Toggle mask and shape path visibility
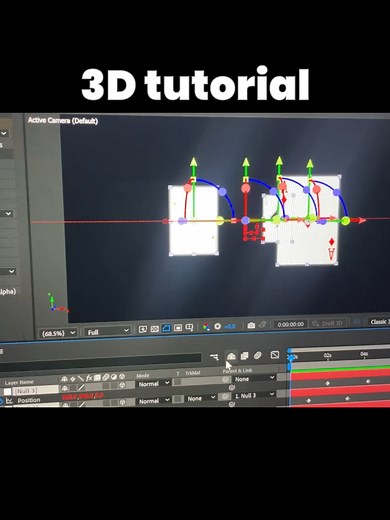This screenshot has width=390, height=520. coord(166,328)
